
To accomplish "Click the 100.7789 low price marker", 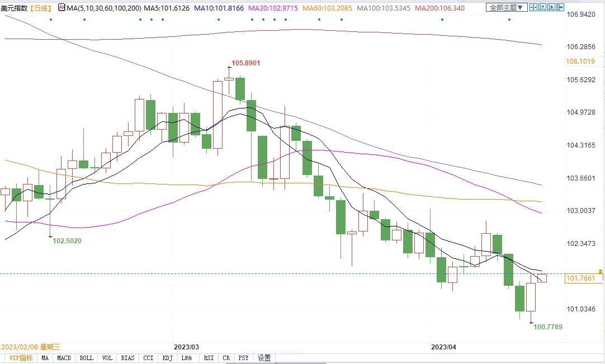I will pyautogui.click(x=548, y=327).
